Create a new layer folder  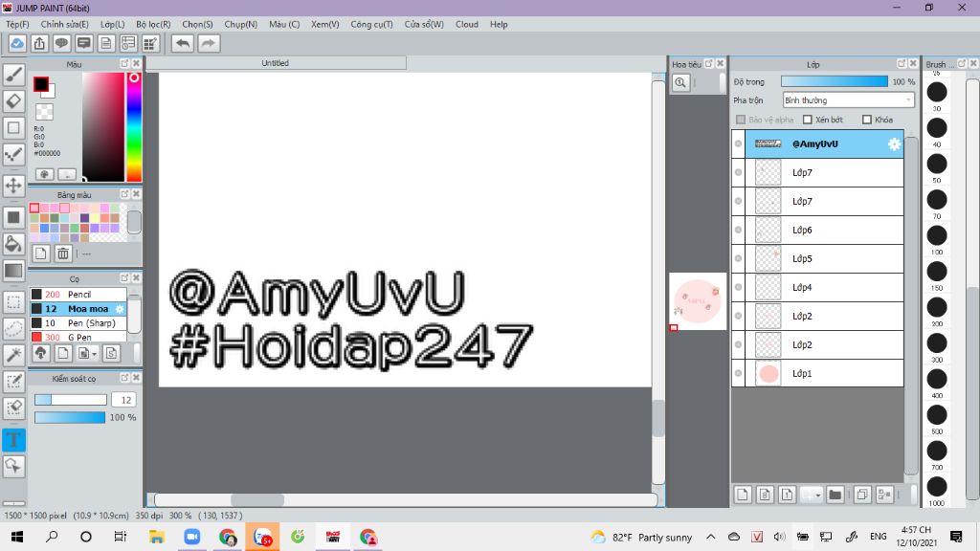tap(835, 495)
